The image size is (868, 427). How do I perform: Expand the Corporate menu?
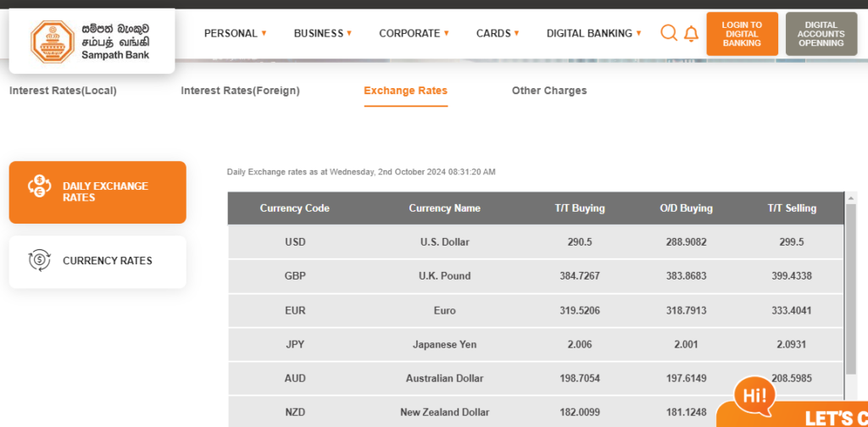coord(414,33)
